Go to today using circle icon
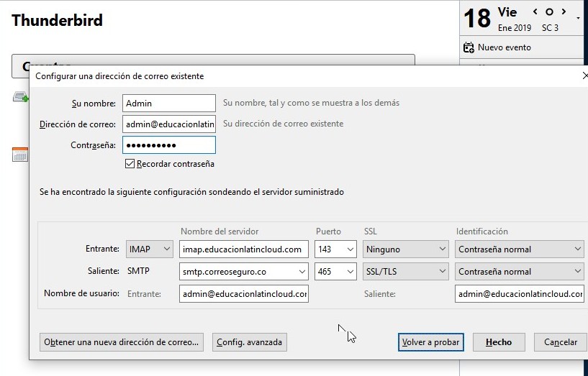588x376 pixels. click(x=549, y=12)
